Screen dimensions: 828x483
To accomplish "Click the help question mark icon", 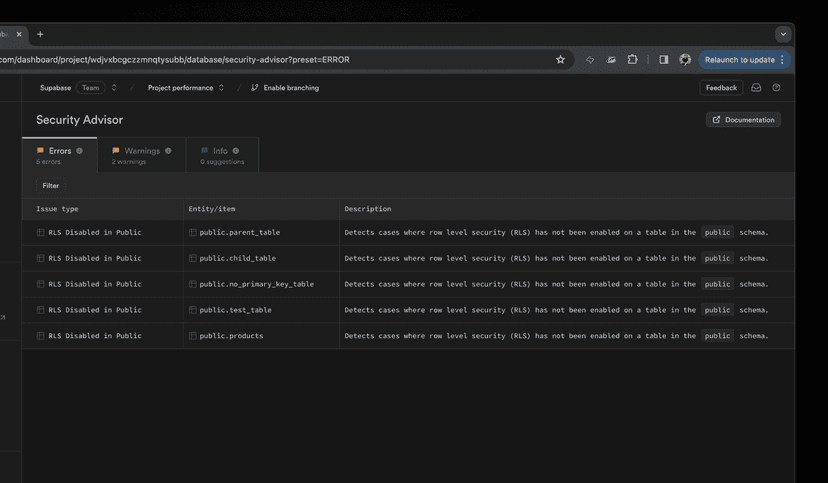I will click(x=776, y=88).
